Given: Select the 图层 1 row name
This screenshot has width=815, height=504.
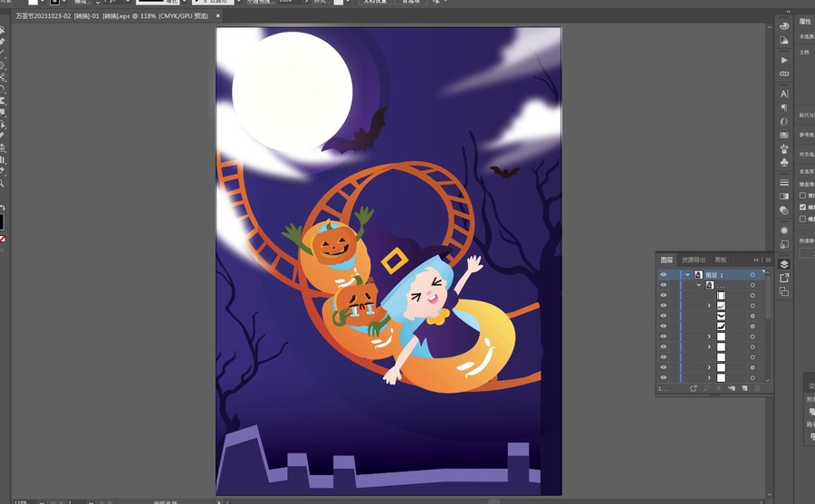Looking at the screenshot, I should [714, 275].
